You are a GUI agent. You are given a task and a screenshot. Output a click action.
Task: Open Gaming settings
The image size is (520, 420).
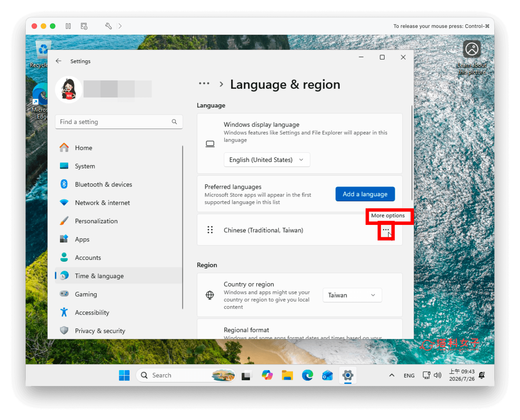click(119, 294)
